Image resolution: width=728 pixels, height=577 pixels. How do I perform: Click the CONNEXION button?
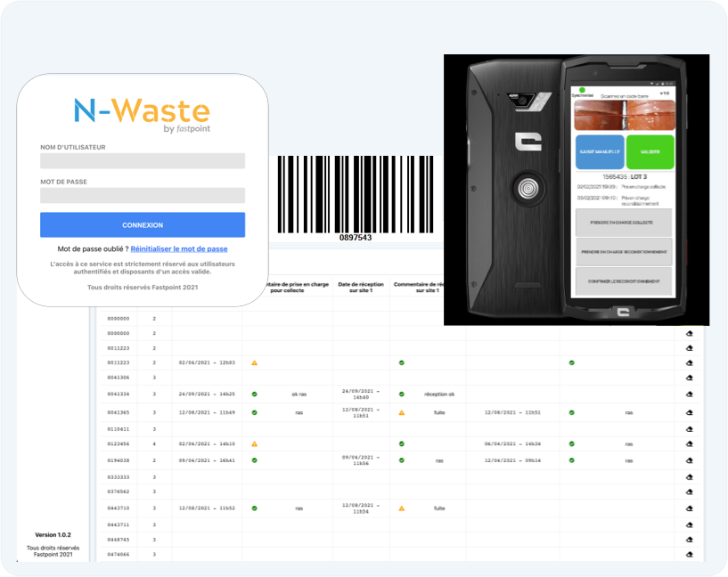(x=143, y=225)
